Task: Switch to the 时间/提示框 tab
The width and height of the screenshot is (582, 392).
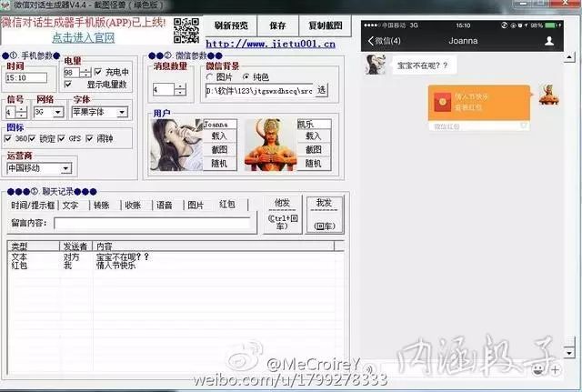Action: pos(33,206)
